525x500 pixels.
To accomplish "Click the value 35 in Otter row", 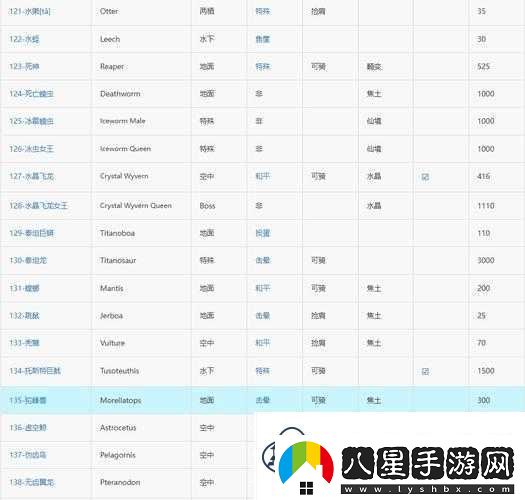I will coord(481,11).
